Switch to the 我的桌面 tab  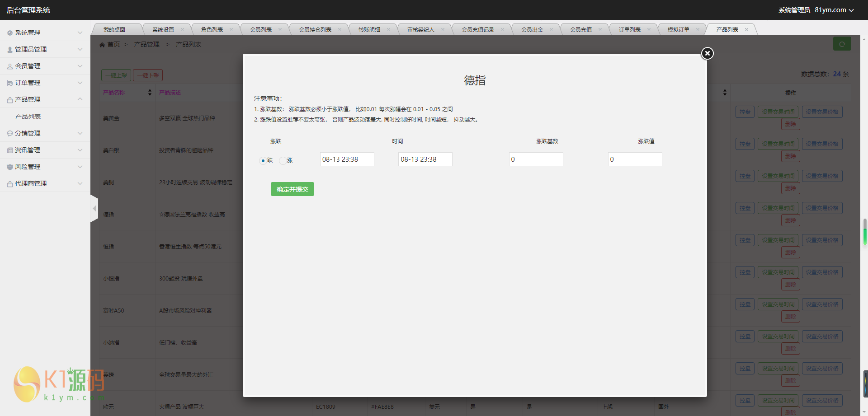coord(114,30)
